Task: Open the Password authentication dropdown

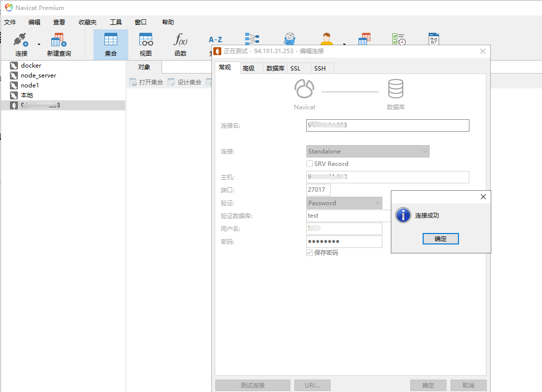Action: [344, 203]
